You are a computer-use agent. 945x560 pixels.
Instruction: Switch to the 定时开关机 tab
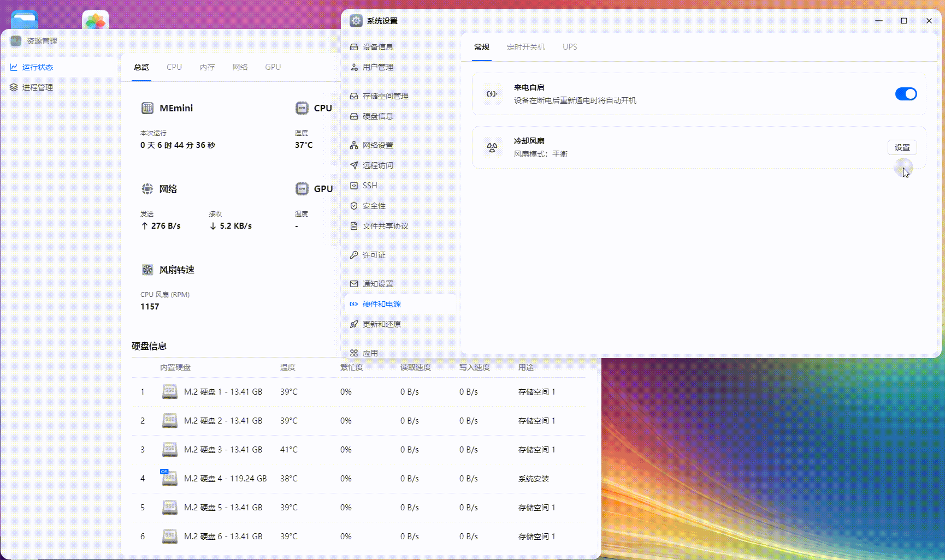(x=525, y=47)
